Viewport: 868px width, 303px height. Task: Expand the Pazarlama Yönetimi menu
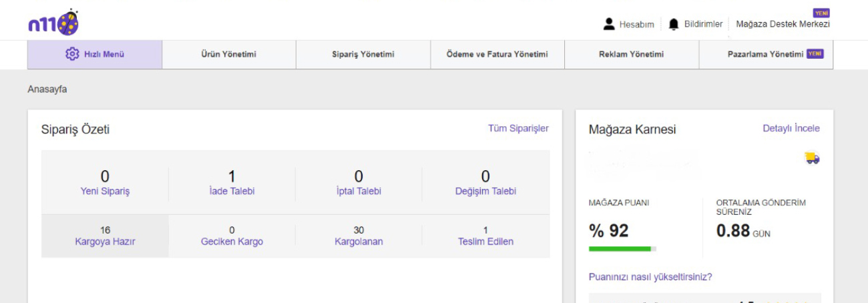[x=765, y=55]
